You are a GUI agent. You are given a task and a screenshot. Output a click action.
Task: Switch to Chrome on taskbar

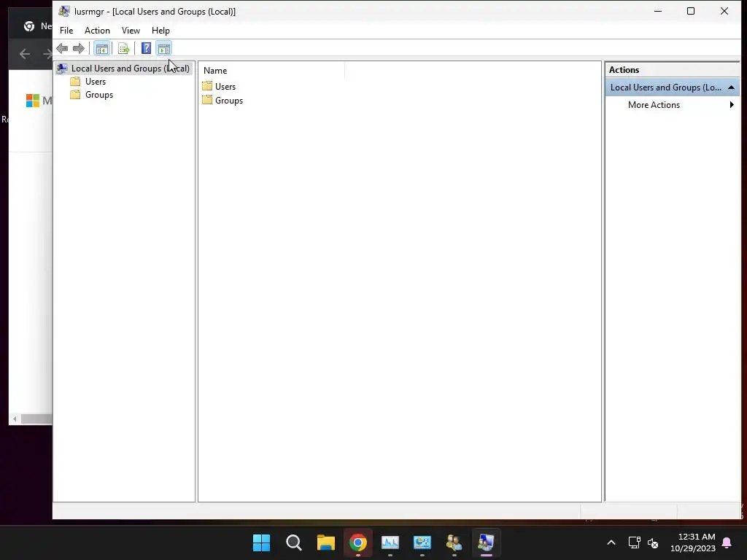357,542
